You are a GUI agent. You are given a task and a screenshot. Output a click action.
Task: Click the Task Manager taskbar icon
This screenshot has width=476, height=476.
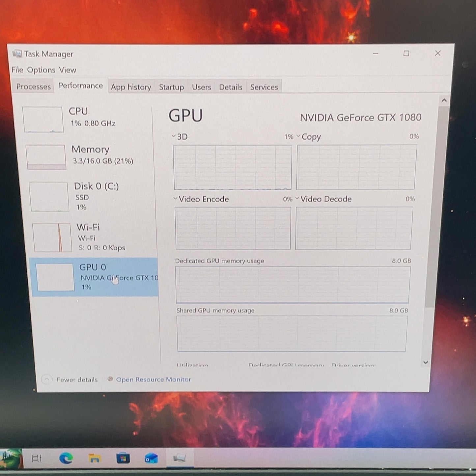tap(180, 458)
